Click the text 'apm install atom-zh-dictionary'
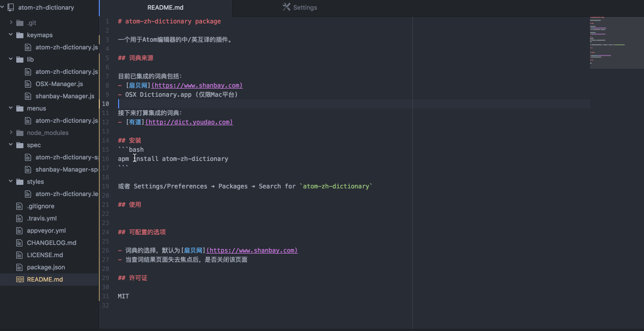 (x=173, y=159)
